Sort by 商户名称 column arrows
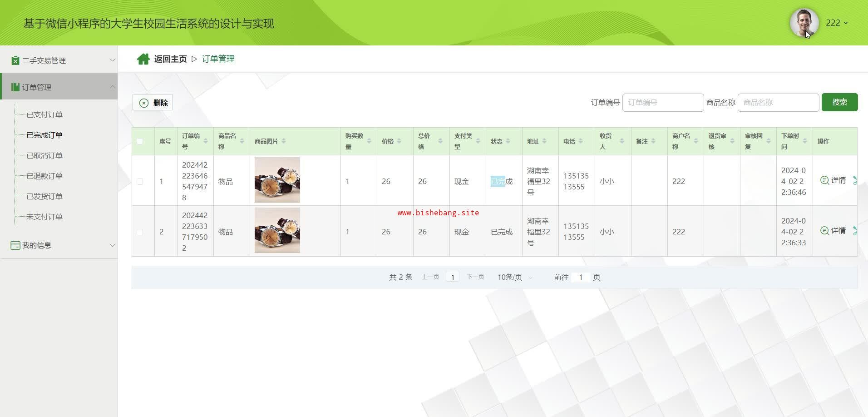This screenshot has width=868, height=417. 696,141
